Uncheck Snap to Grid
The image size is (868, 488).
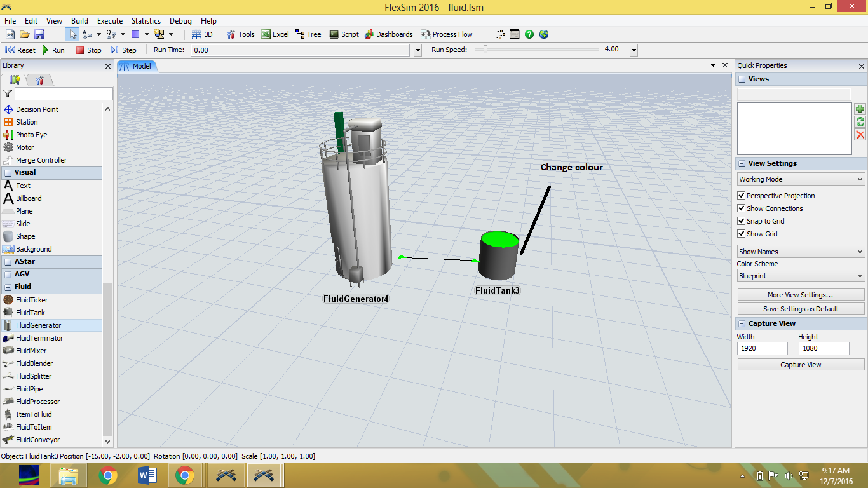(741, 221)
